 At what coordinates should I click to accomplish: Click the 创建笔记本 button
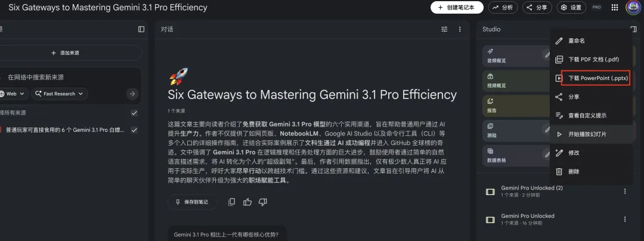pos(457,7)
